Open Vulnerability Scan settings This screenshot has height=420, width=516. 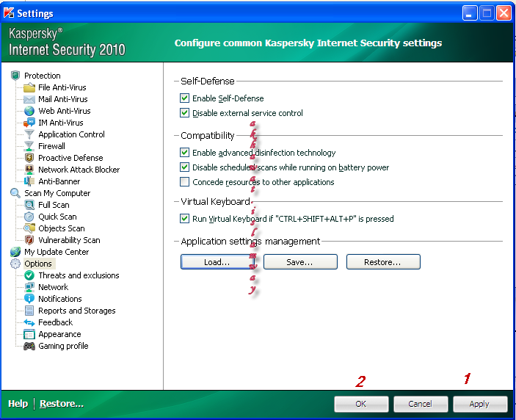[69, 240]
